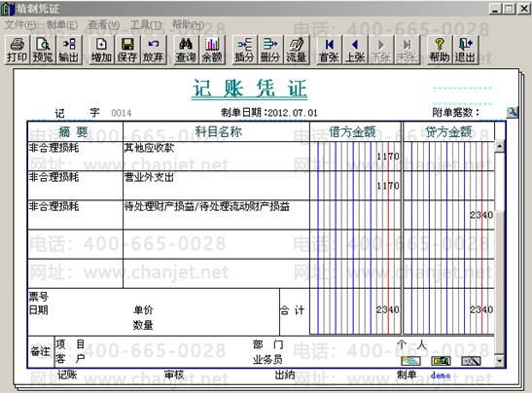532x393 pixels.
Task: Select the 营业外支出 account name cell
Action: coord(216,185)
